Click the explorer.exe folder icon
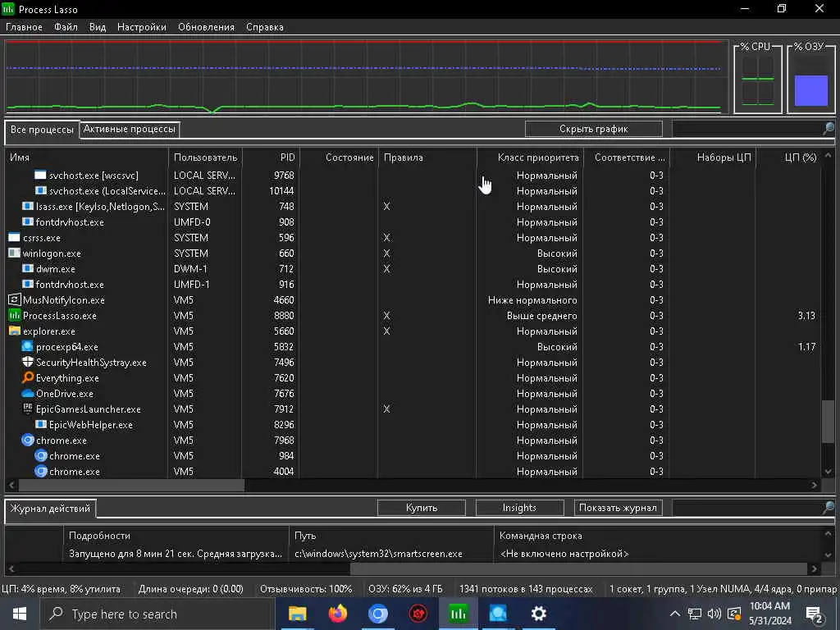The image size is (840, 630). pos(15,331)
